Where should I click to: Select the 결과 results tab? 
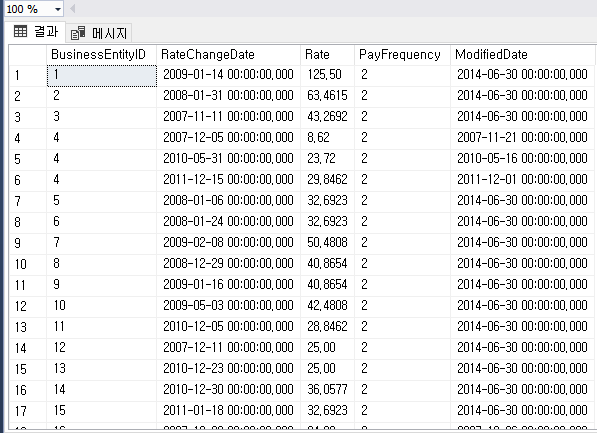pos(35,32)
